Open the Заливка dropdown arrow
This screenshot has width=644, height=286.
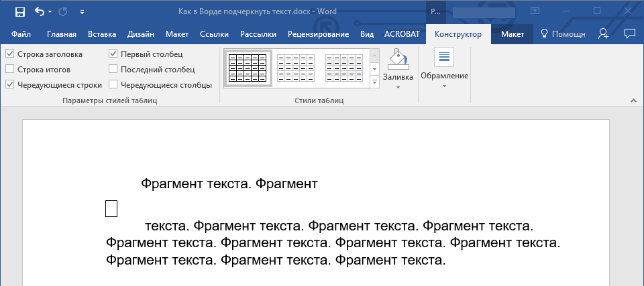coord(398,87)
